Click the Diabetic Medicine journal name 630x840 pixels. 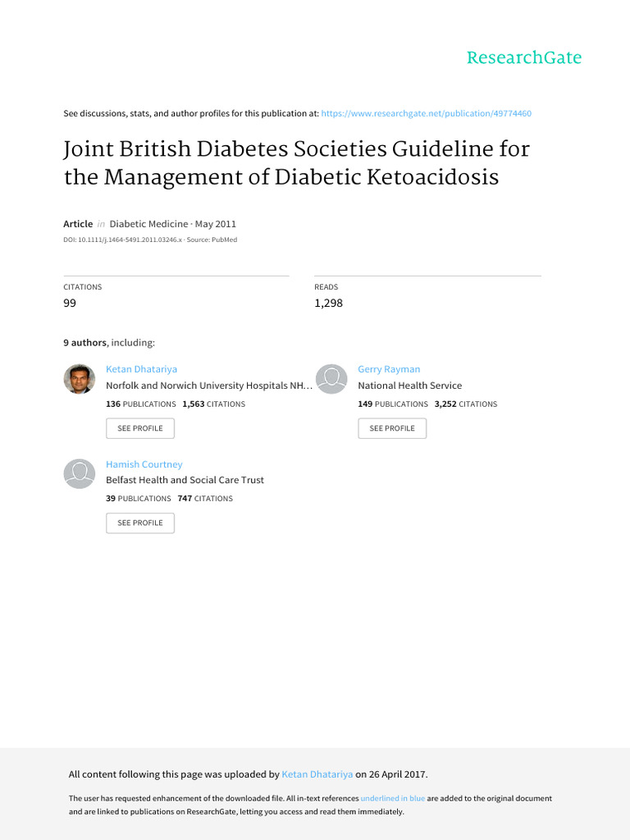(x=149, y=224)
